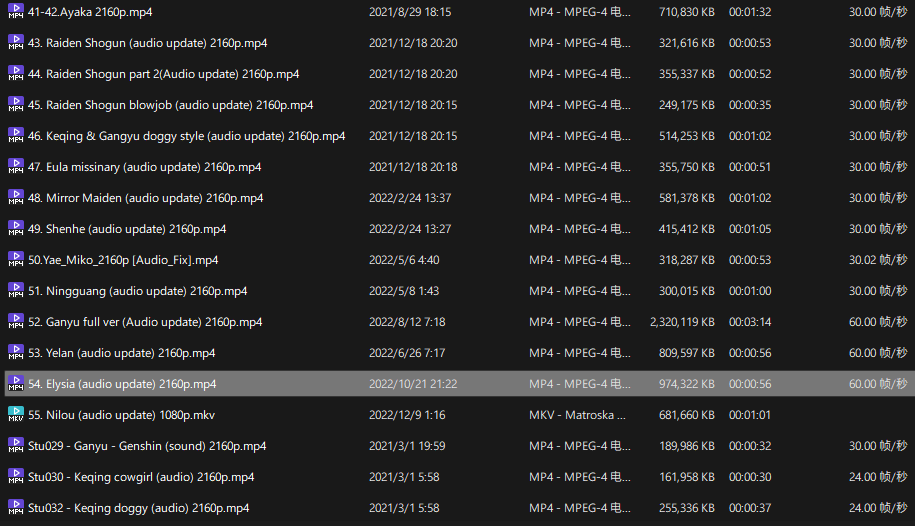This screenshot has height=526, width=915.
Task: Select the file size '249,175 KB'
Action: tap(687, 104)
